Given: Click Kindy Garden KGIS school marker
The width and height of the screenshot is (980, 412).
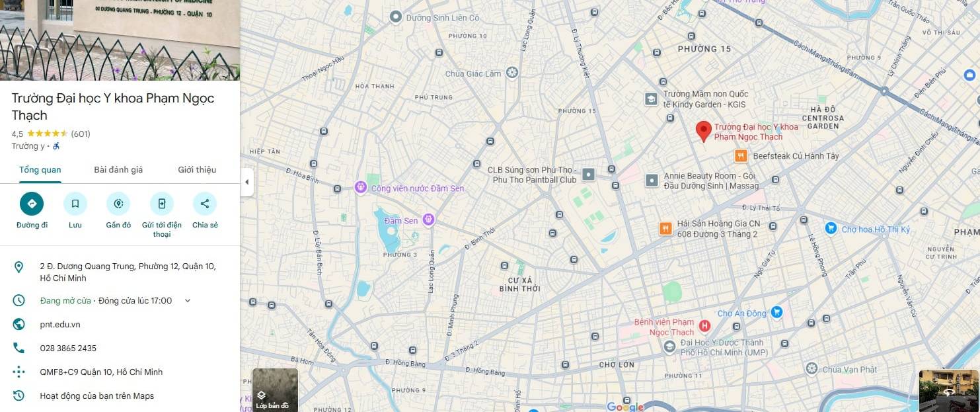Looking at the screenshot, I should [x=651, y=99].
